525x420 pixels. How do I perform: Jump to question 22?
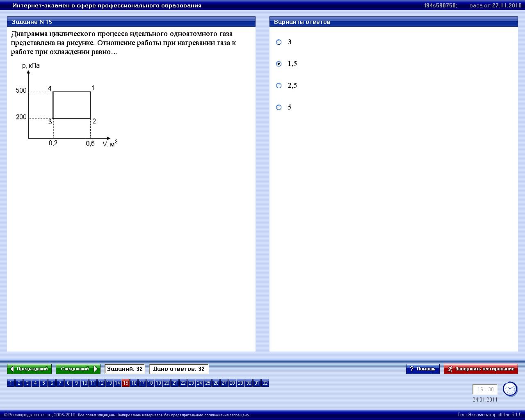click(x=183, y=383)
